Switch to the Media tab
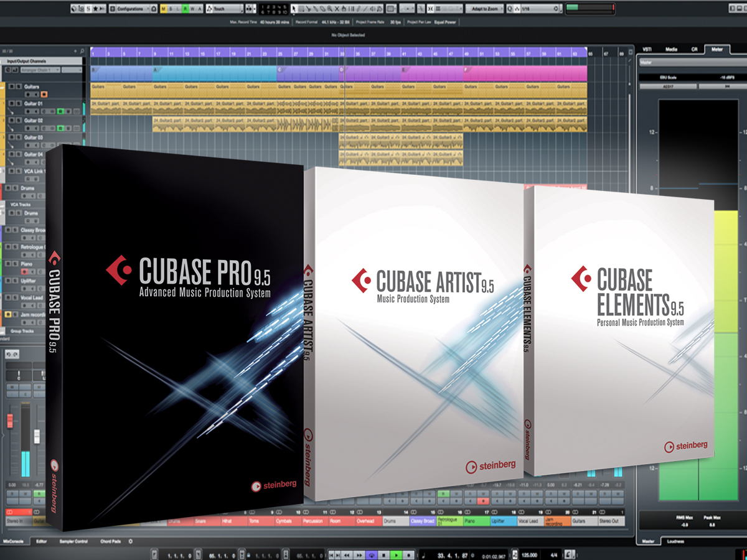 (672, 49)
